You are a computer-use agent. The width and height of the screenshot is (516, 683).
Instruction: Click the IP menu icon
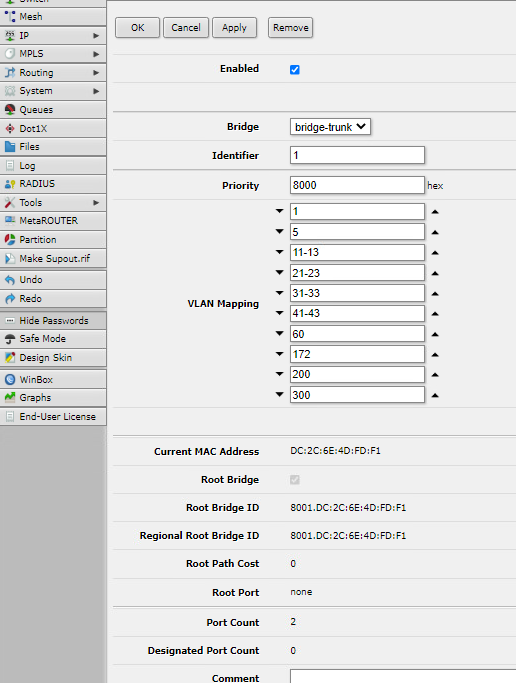[x=10, y=35]
